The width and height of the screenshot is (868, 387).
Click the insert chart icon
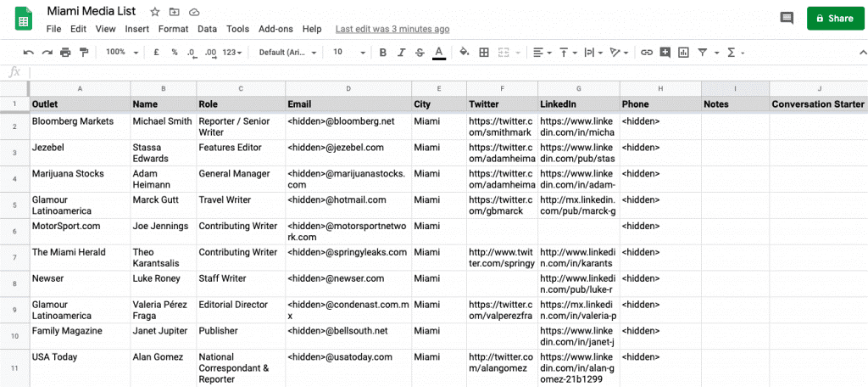tap(683, 53)
